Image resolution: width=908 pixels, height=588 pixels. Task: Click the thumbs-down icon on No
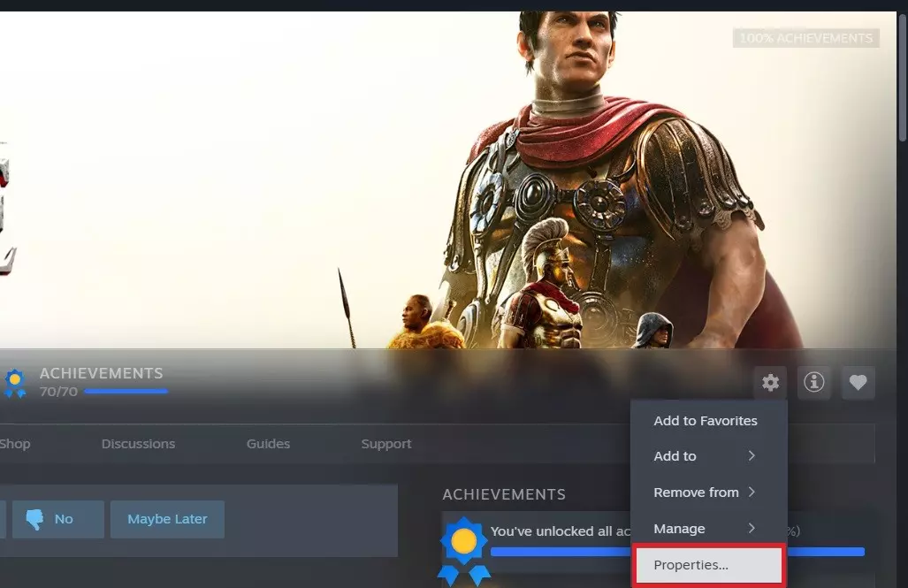click(x=34, y=519)
